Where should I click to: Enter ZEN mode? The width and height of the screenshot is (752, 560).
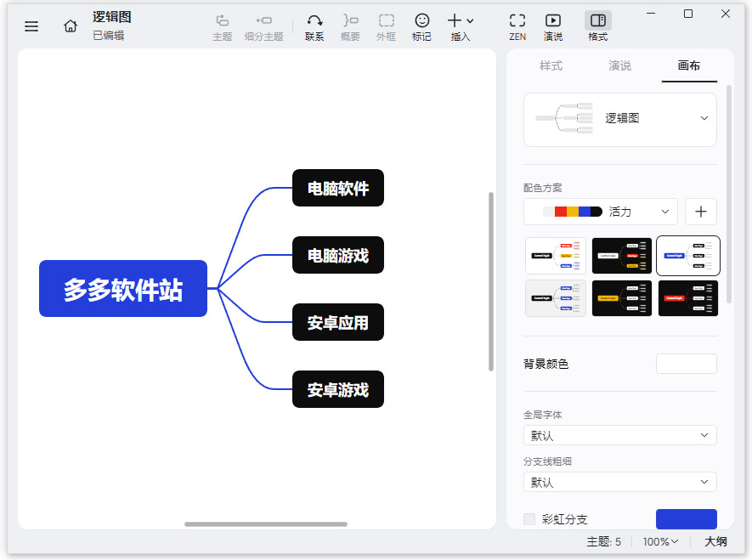[x=517, y=25]
